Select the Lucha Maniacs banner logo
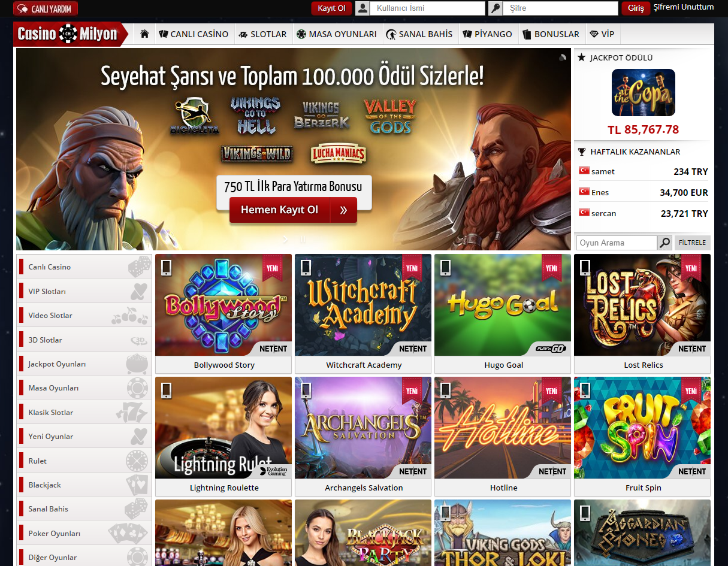The height and width of the screenshot is (566, 728). click(x=338, y=154)
